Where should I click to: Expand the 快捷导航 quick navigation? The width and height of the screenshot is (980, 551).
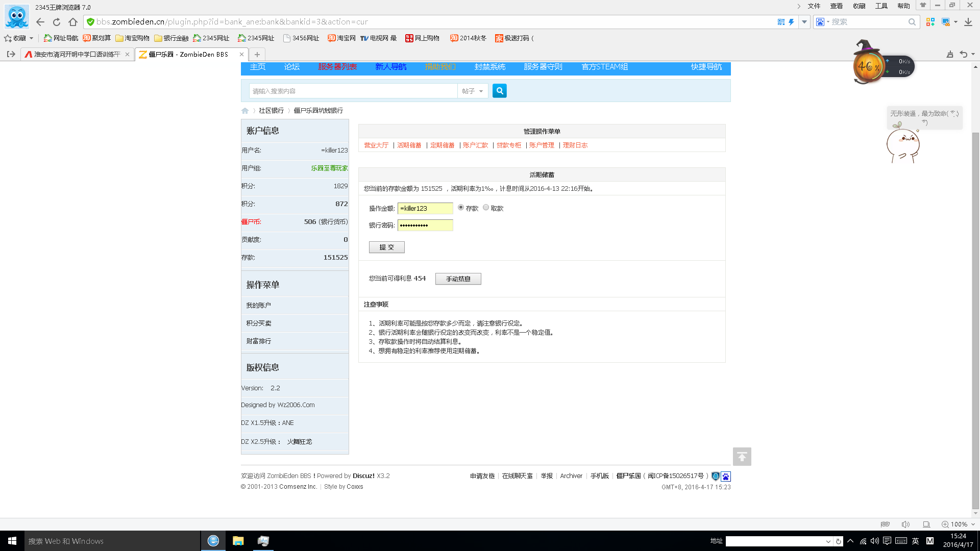point(706,67)
